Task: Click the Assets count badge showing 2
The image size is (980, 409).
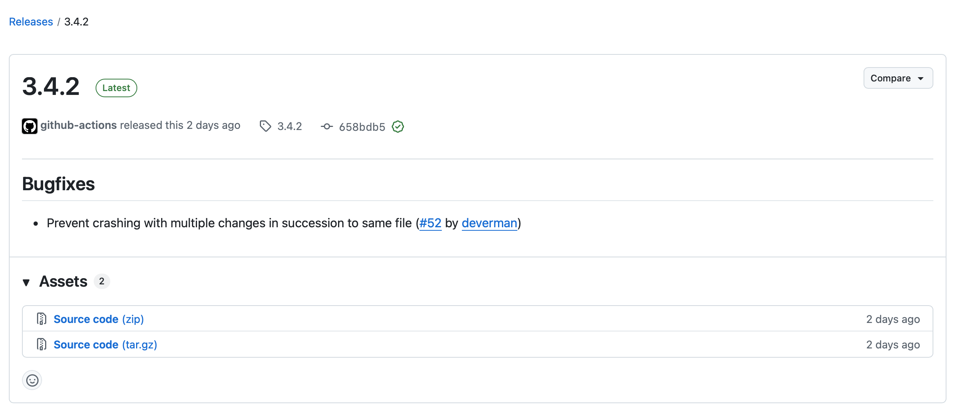Action: [102, 281]
